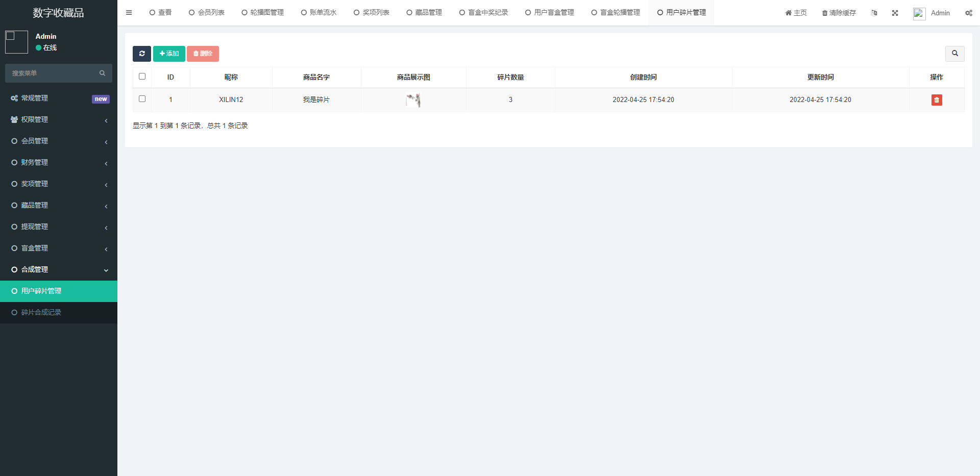980x476 pixels.
Task: Click the red 删除 delete button in the toolbar
Action: [x=203, y=54]
